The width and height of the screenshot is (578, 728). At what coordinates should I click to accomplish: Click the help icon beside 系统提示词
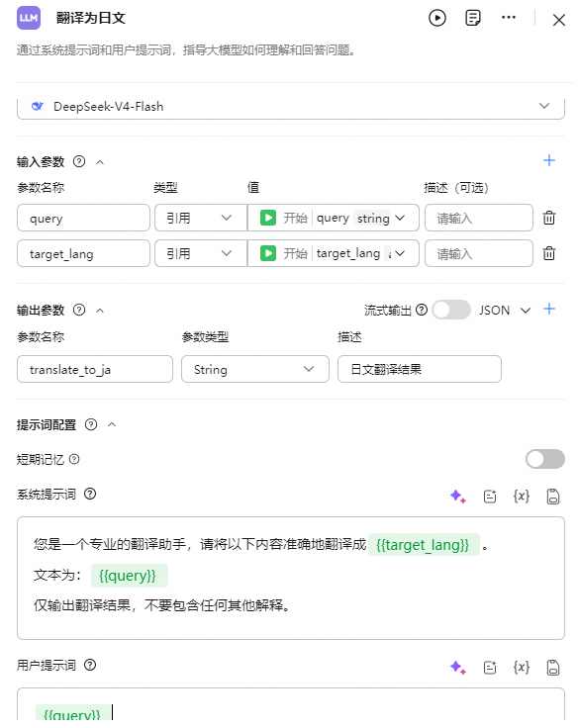click(x=90, y=494)
